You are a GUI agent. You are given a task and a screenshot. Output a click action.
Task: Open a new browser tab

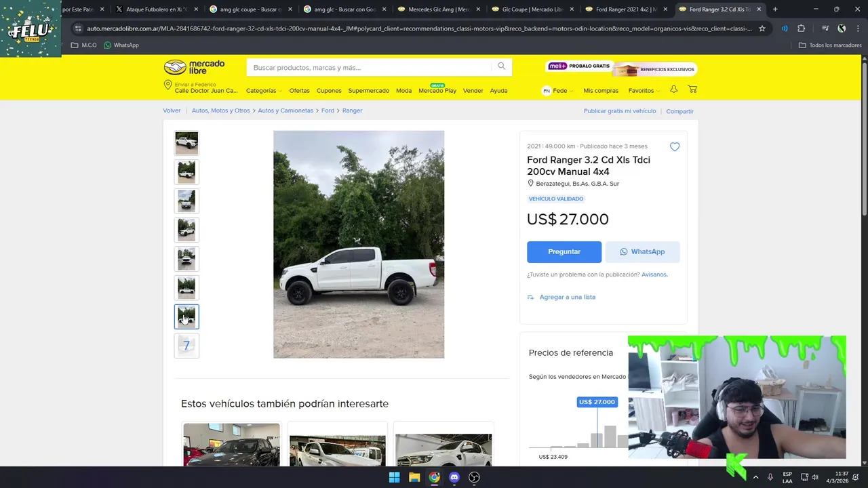775,9
